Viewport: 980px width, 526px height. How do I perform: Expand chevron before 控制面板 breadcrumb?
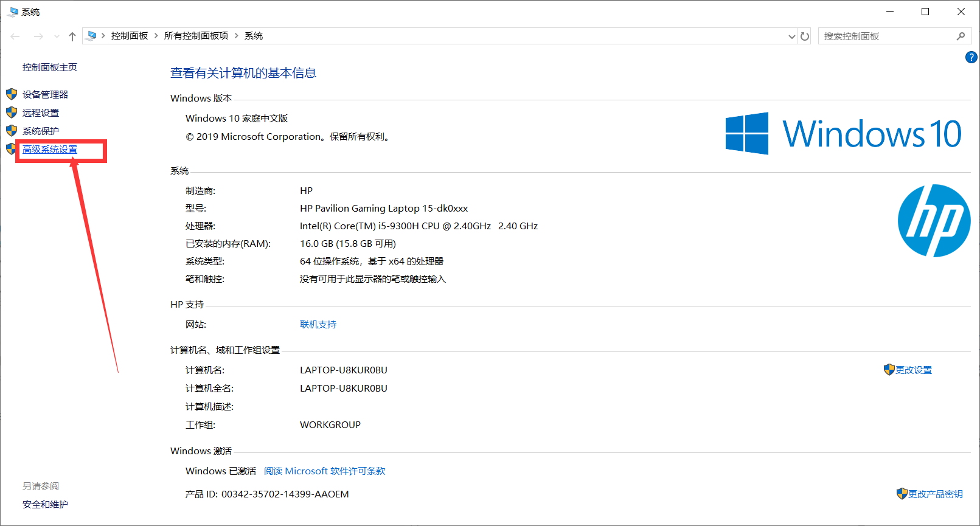click(103, 36)
